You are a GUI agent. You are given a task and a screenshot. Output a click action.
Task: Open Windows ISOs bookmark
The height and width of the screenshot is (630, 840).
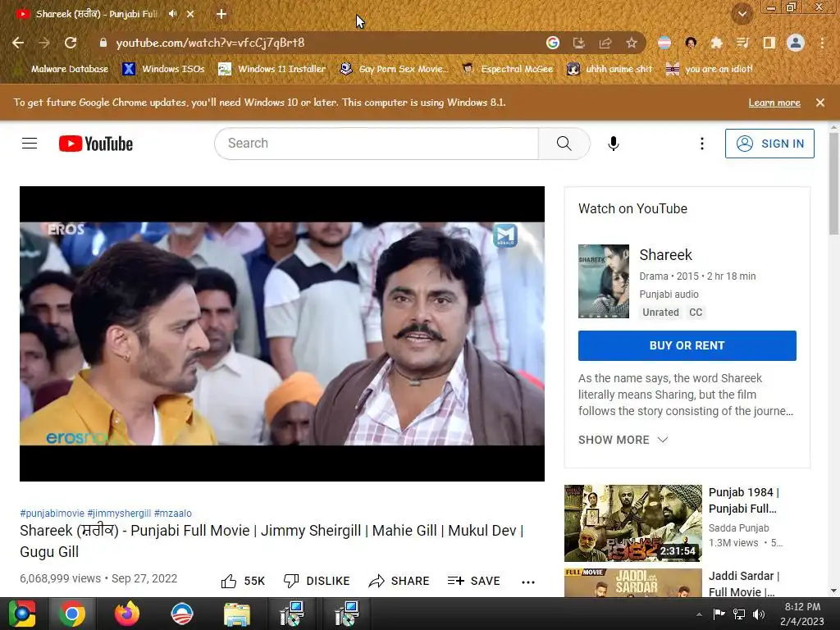[163, 69]
